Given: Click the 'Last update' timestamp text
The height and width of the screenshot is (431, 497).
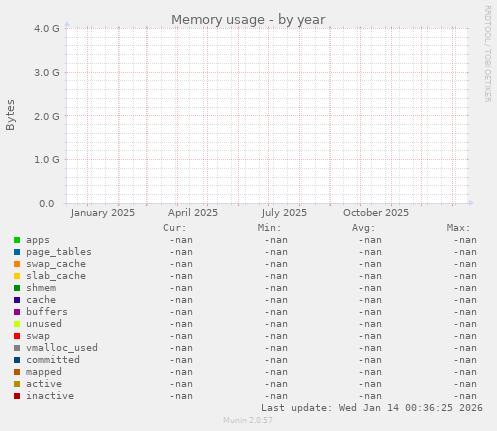Looking at the screenshot, I should click(x=372, y=408).
